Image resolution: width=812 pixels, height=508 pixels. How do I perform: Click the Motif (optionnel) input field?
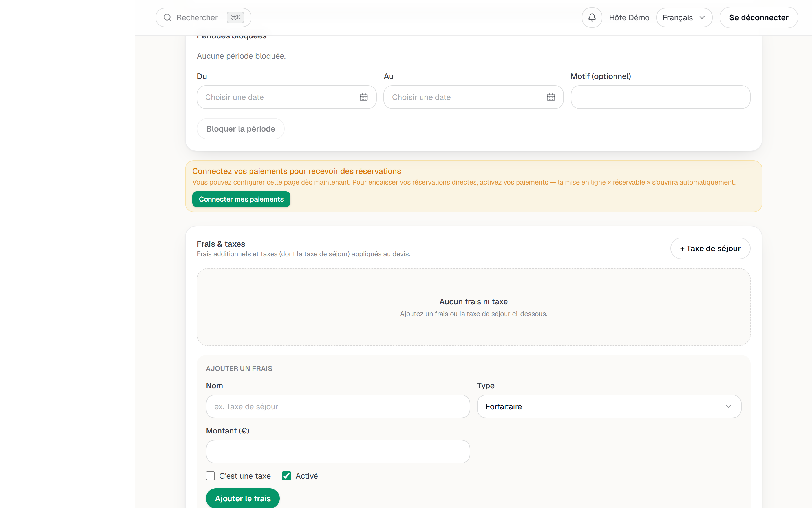tap(660, 97)
